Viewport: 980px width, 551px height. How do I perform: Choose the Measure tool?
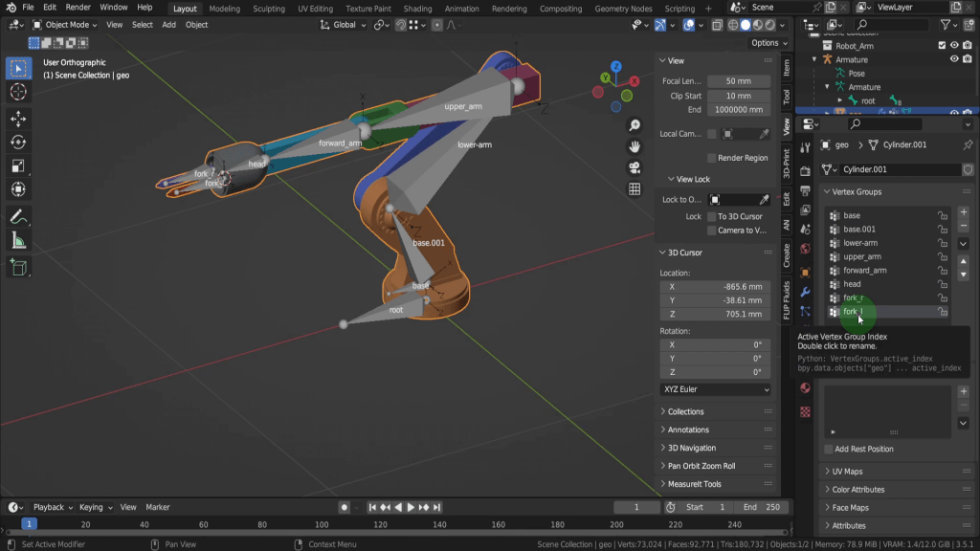[x=18, y=241]
